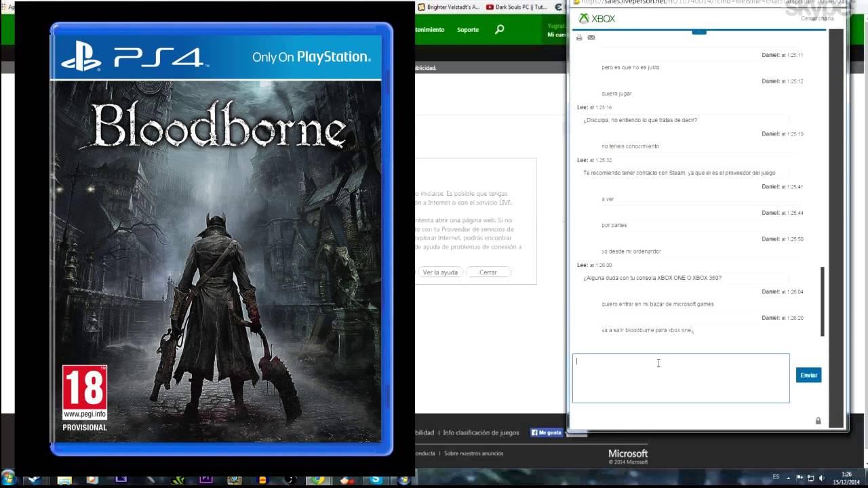Open Chrome from the taskbar
868x488 pixels.
pyautogui.click(x=317, y=480)
